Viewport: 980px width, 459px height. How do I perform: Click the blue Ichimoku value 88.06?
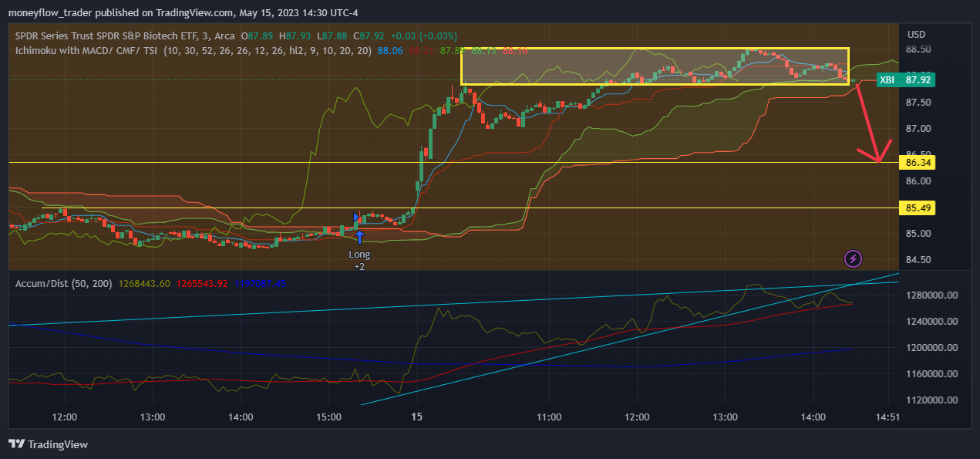389,51
